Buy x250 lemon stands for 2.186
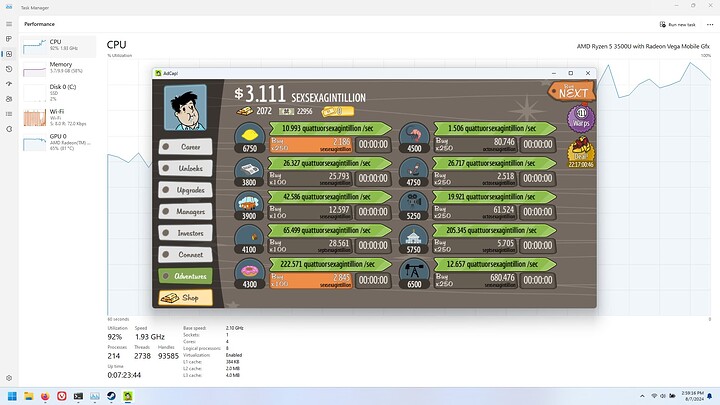The width and height of the screenshot is (720, 405). (310, 145)
